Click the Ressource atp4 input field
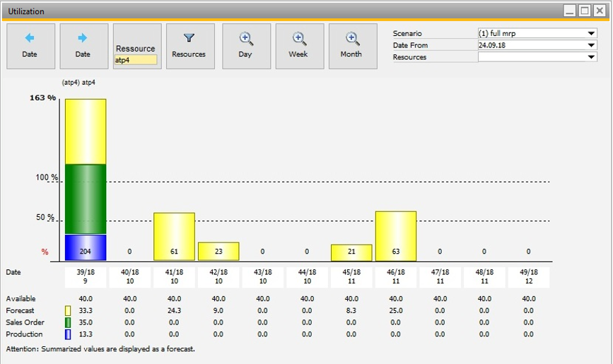Viewport: 613px width, 364px height. pos(136,61)
